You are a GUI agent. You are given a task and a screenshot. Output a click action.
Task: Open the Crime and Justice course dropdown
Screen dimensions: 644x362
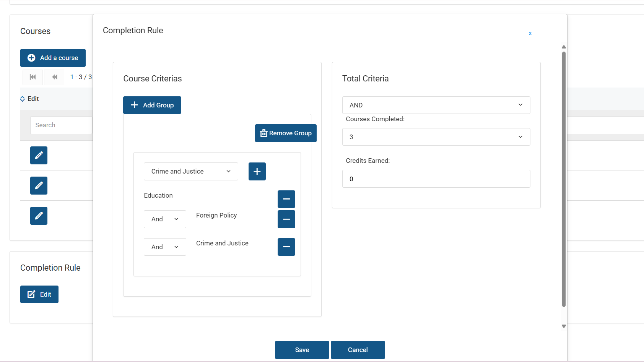[x=191, y=171]
